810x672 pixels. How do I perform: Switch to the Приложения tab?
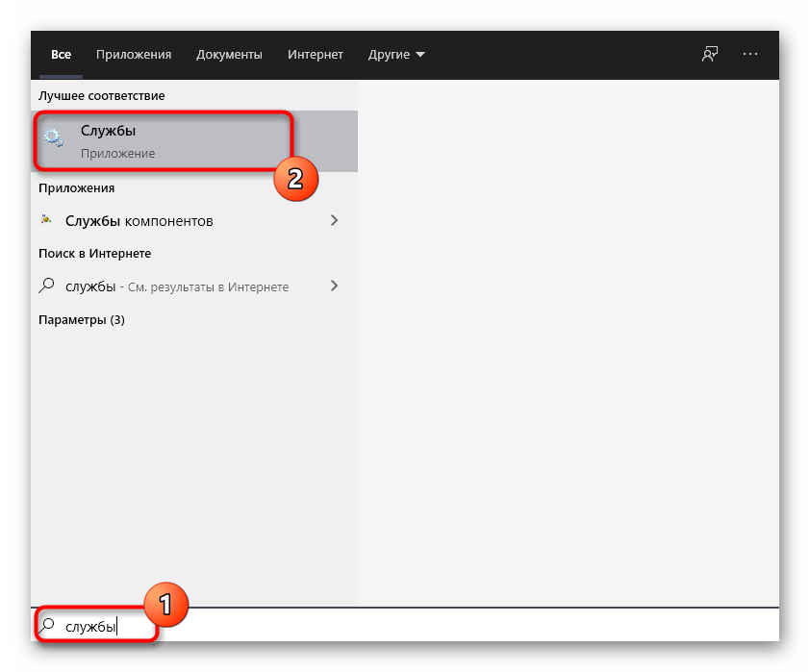click(x=134, y=55)
